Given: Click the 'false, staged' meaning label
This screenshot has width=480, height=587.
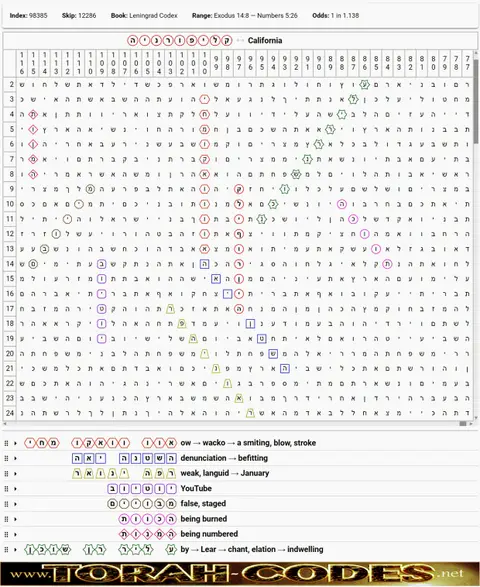Looking at the screenshot, I should click(x=203, y=504).
